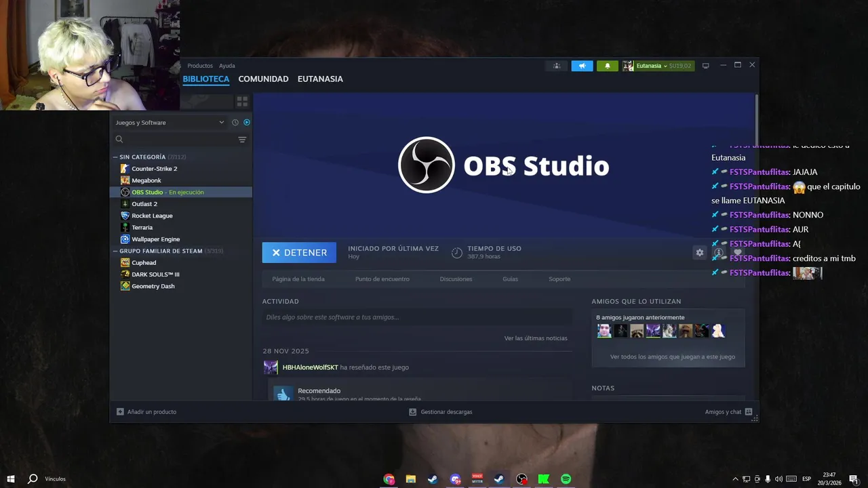Click Añadir un producto
Screen dimensions: 868x488
click(x=146, y=412)
